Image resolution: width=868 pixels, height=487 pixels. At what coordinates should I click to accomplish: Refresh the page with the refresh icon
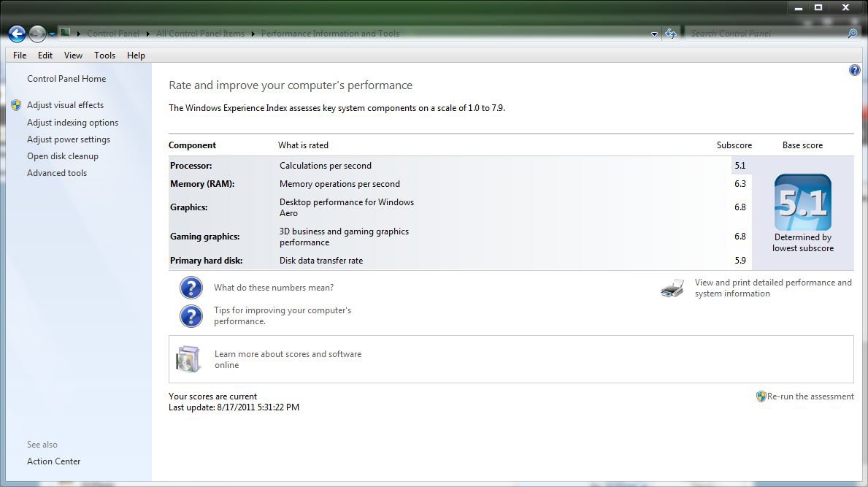point(670,34)
